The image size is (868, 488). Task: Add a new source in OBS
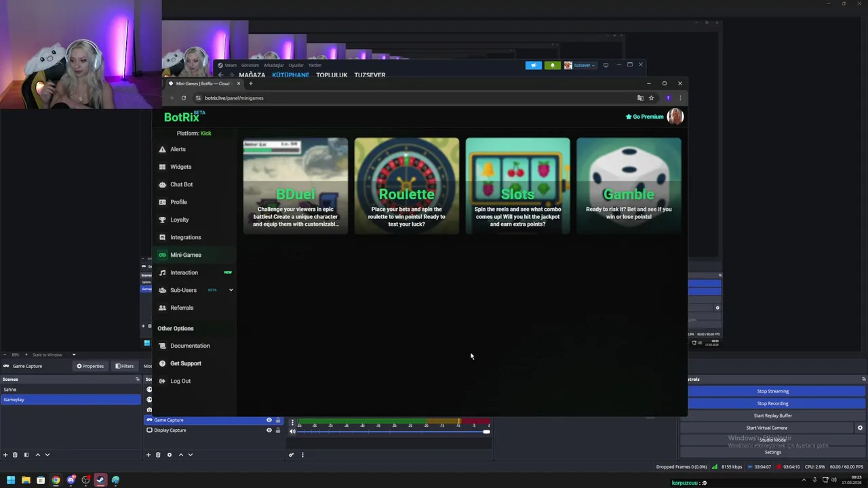(149, 455)
